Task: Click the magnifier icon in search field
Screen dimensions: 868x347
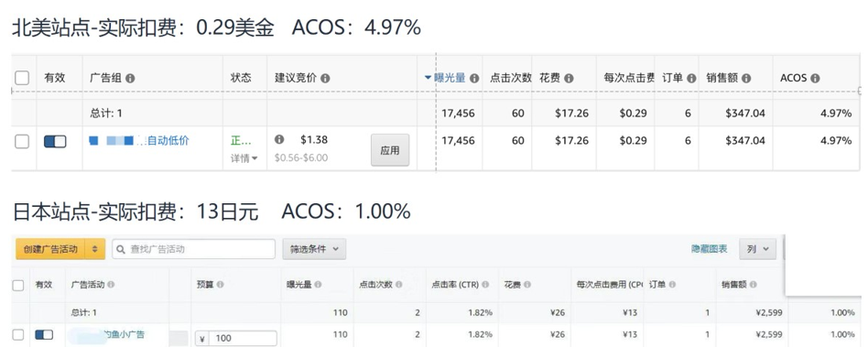Action: tap(121, 250)
